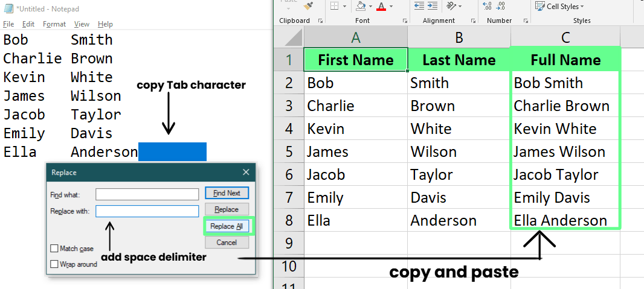Open Notepad's File menu

pyautogui.click(x=8, y=24)
